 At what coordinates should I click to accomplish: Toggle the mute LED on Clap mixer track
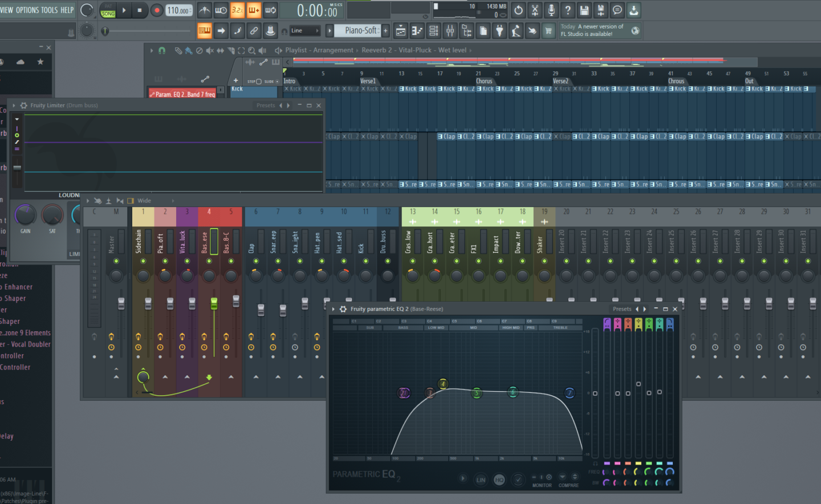coord(256,261)
